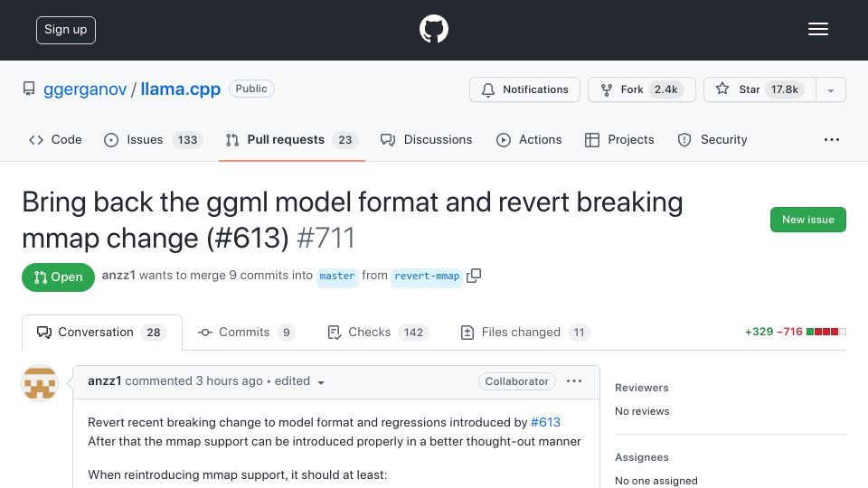This screenshot has height=488, width=868.
Task: Click the Files changed diff icon
Action: pyautogui.click(x=467, y=333)
